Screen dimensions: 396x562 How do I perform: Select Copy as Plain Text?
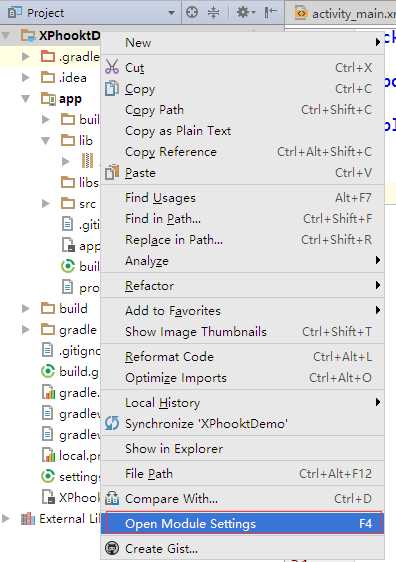click(243, 131)
